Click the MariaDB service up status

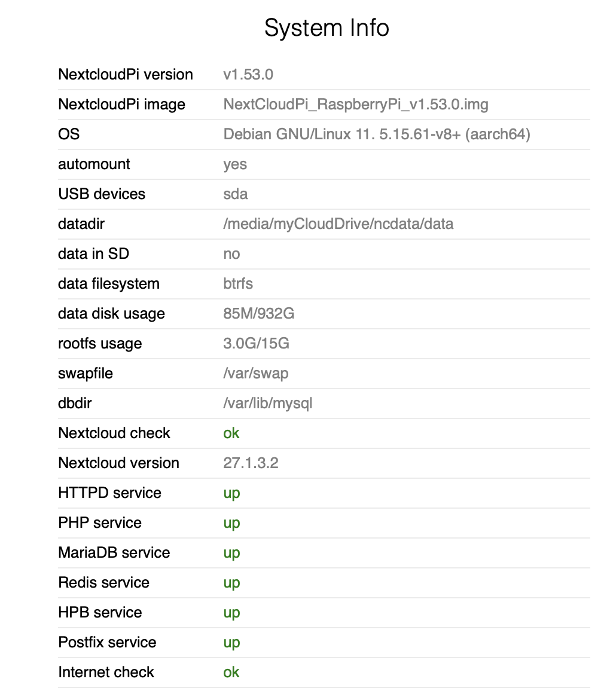(231, 554)
